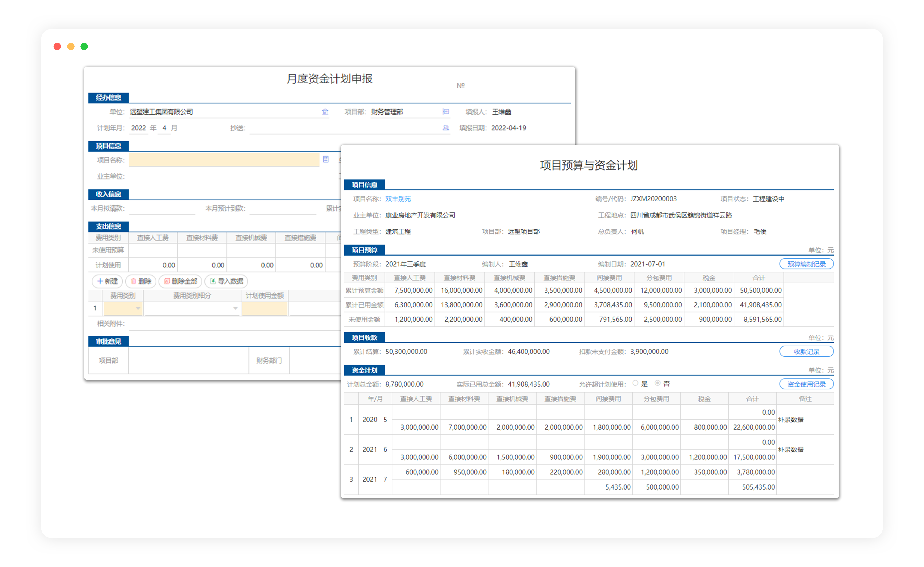Click the 累计实收金额 value 46,400,000.00

click(529, 352)
